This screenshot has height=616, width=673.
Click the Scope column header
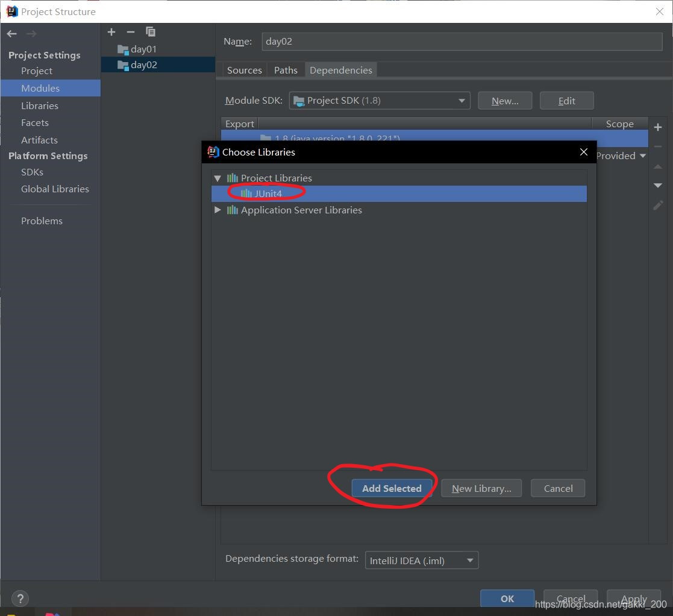point(619,124)
